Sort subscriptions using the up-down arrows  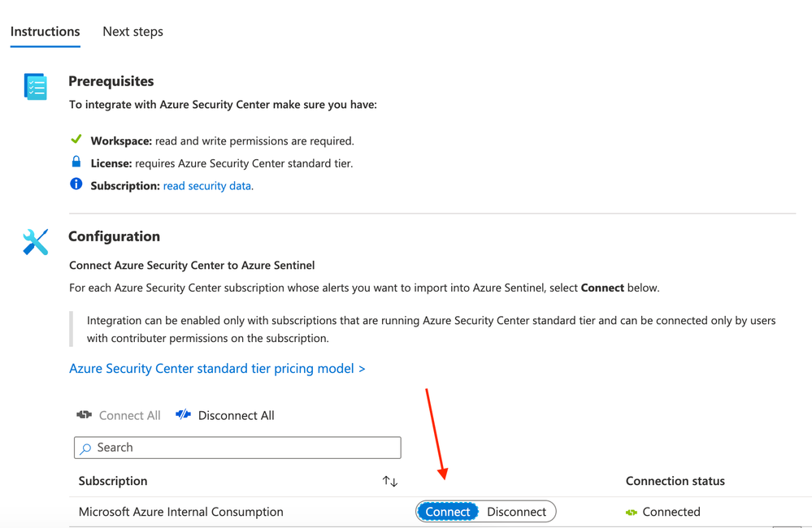(x=390, y=482)
